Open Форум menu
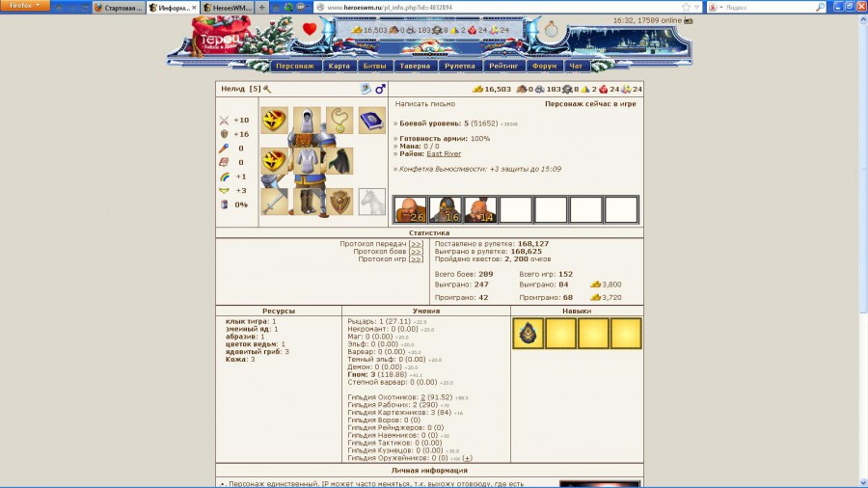 click(544, 66)
